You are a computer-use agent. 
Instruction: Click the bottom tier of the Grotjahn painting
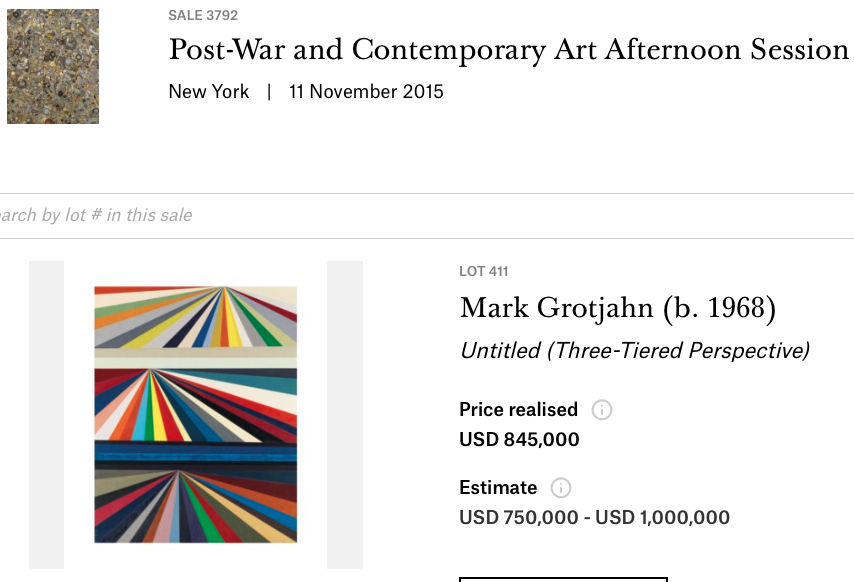point(196,506)
